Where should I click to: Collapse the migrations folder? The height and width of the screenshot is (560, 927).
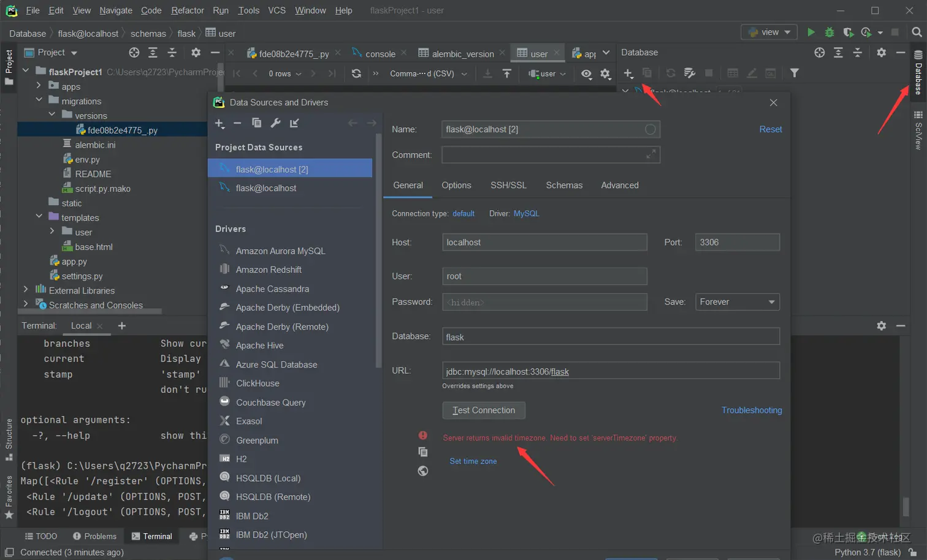pos(39,100)
